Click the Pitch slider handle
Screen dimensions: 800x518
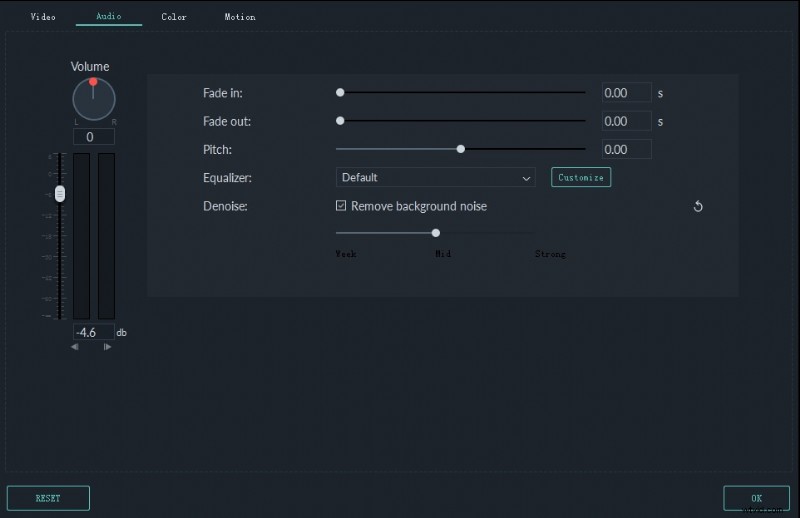pyautogui.click(x=461, y=149)
